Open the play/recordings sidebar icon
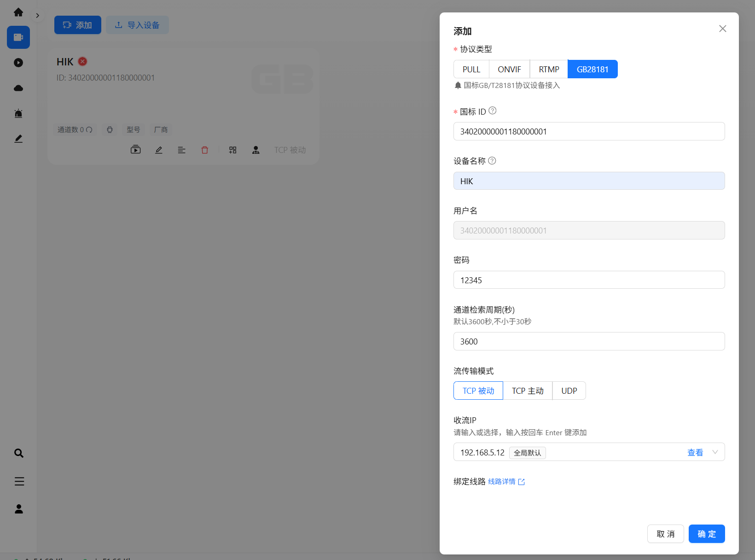This screenshot has width=755, height=560. click(18, 63)
